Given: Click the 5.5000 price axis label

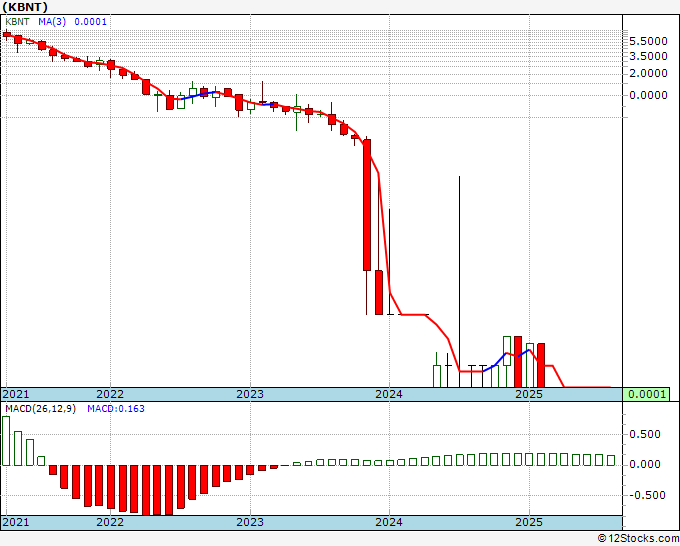Looking at the screenshot, I should (x=648, y=41).
